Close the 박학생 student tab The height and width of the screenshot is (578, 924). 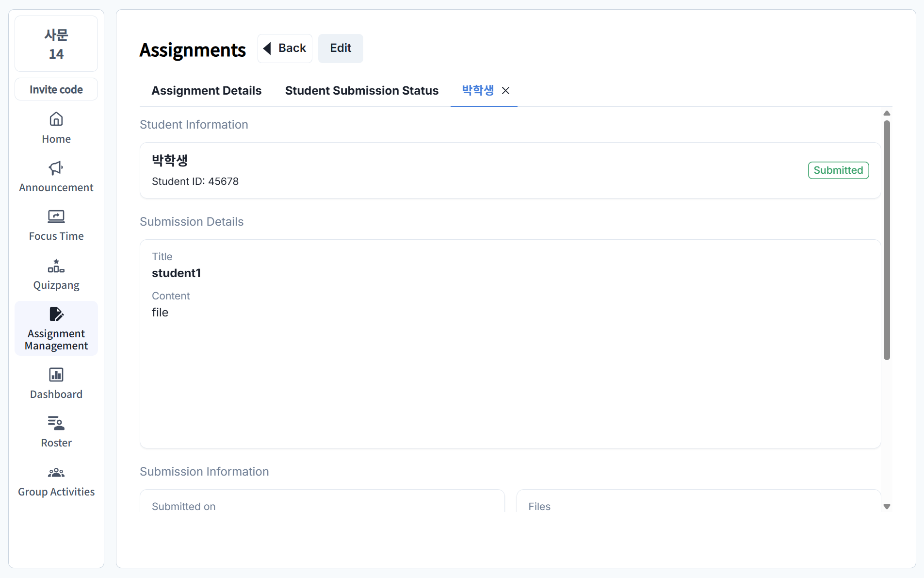pyautogui.click(x=505, y=91)
